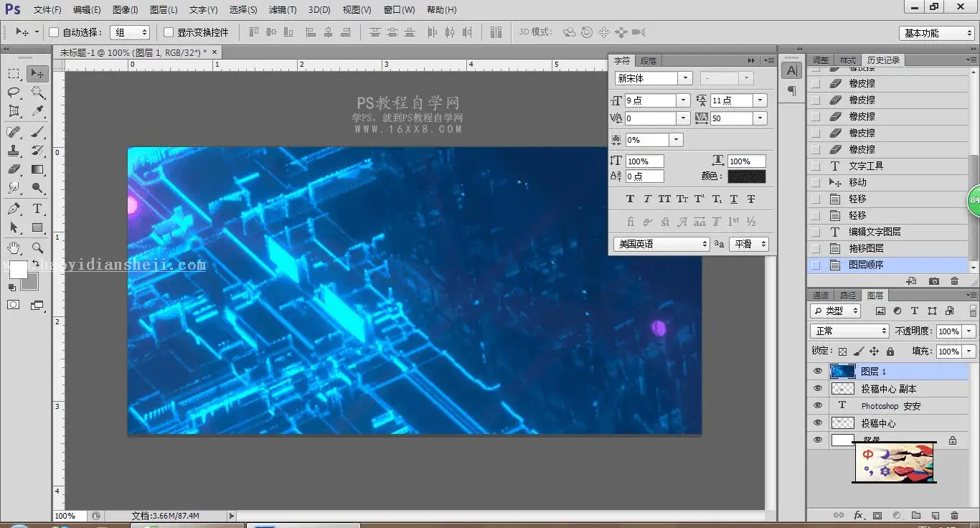Image resolution: width=980 pixels, height=528 pixels.
Task: Open the blend mode 正常 dropdown
Action: coord(850,331)
